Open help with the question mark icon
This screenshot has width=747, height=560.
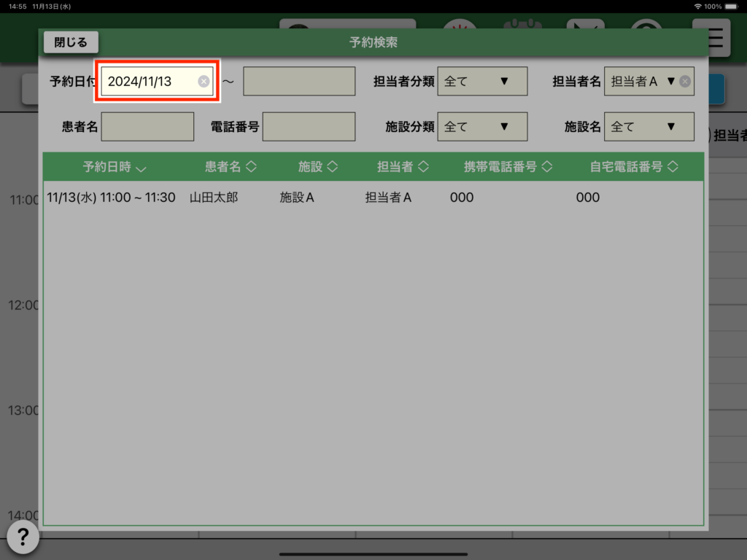tap(23, 538)
